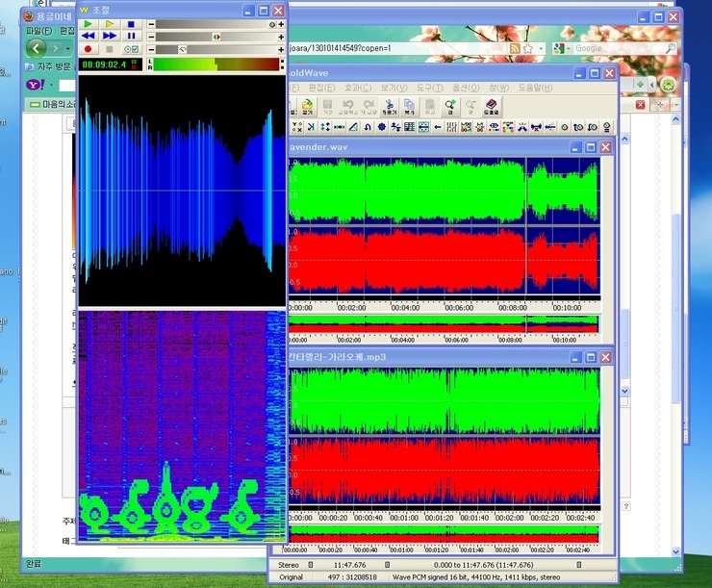This screenshot has height=588, width=712.
Task: Click the copy icon in GoldWave toolbar
Action: coord(409,106)
